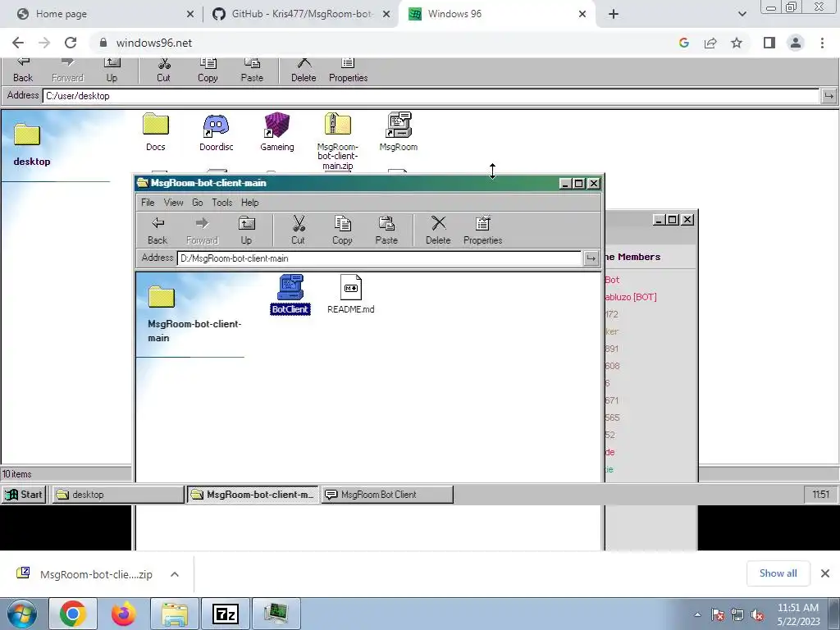Select the Docs folder on desktop window
The width and height of the screenshot is (840, 630).
[156, 132]
